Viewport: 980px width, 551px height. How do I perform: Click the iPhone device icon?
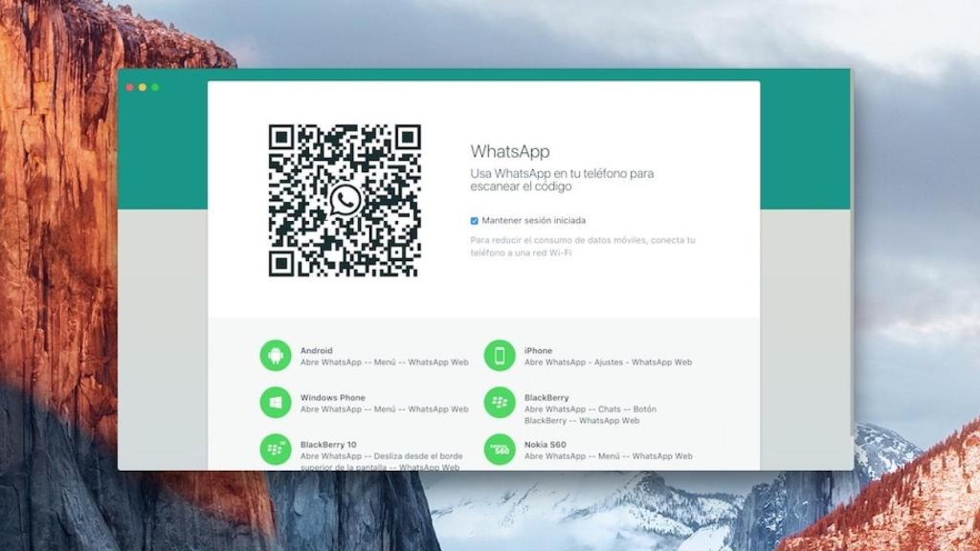click(500, 356)
